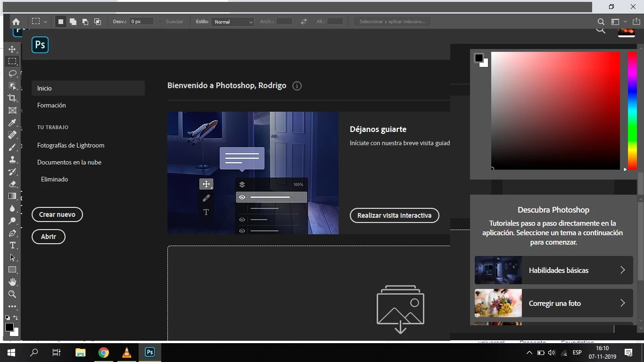Swap foreground and background colors icon
Screen dimensions: 644x362
[16, 318]
